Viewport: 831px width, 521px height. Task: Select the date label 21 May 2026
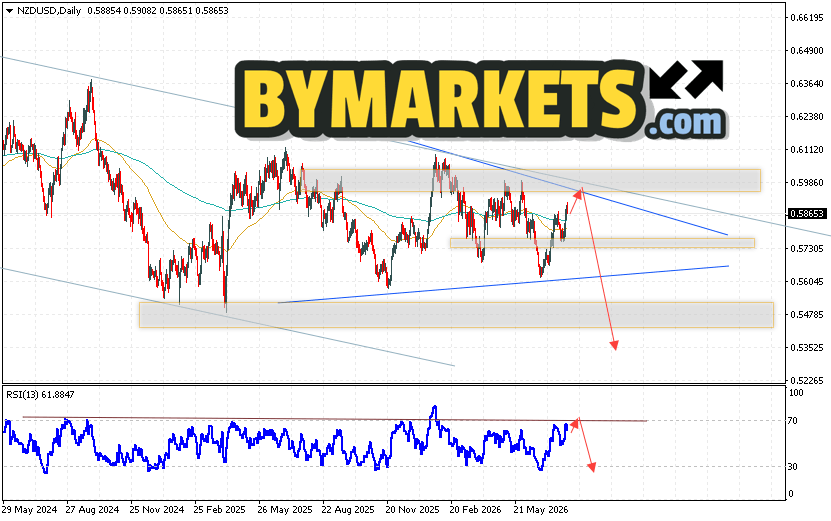[x=541, y=510]
